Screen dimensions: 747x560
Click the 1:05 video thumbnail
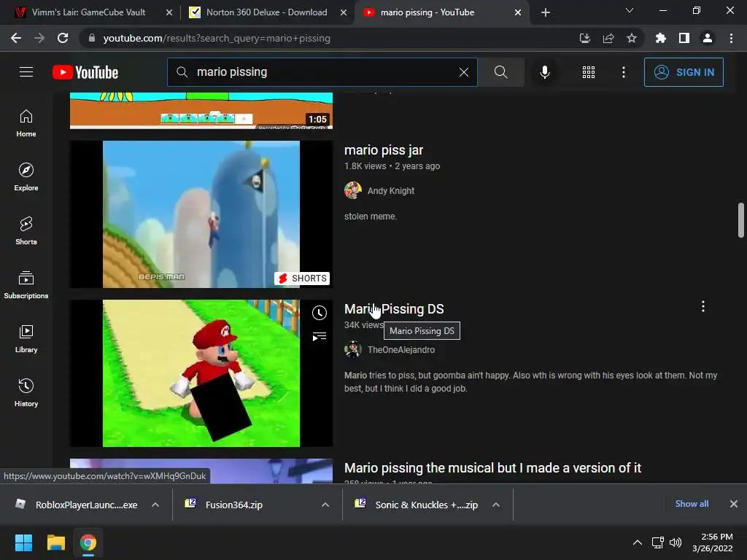[x=201, y=111]
